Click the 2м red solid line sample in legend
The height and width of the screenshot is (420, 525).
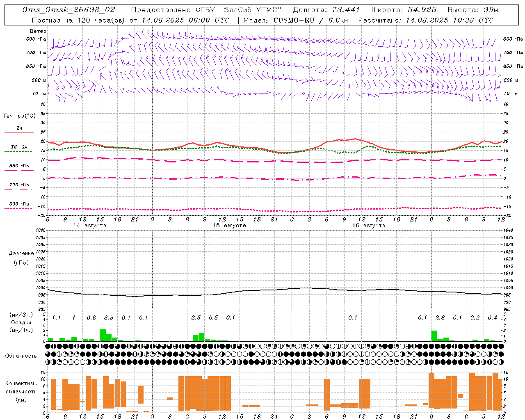tap(19, 132)
